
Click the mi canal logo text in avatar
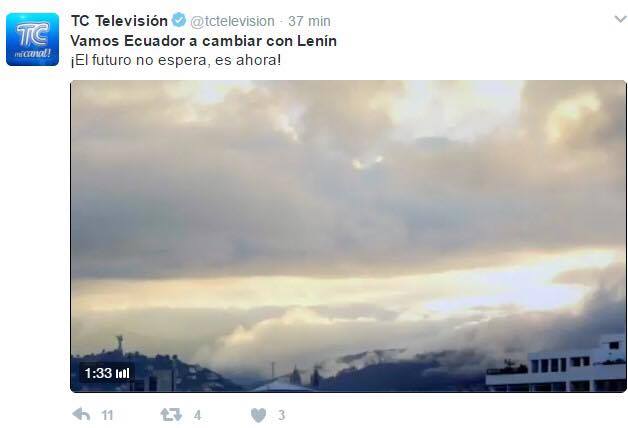coord(32,54)
